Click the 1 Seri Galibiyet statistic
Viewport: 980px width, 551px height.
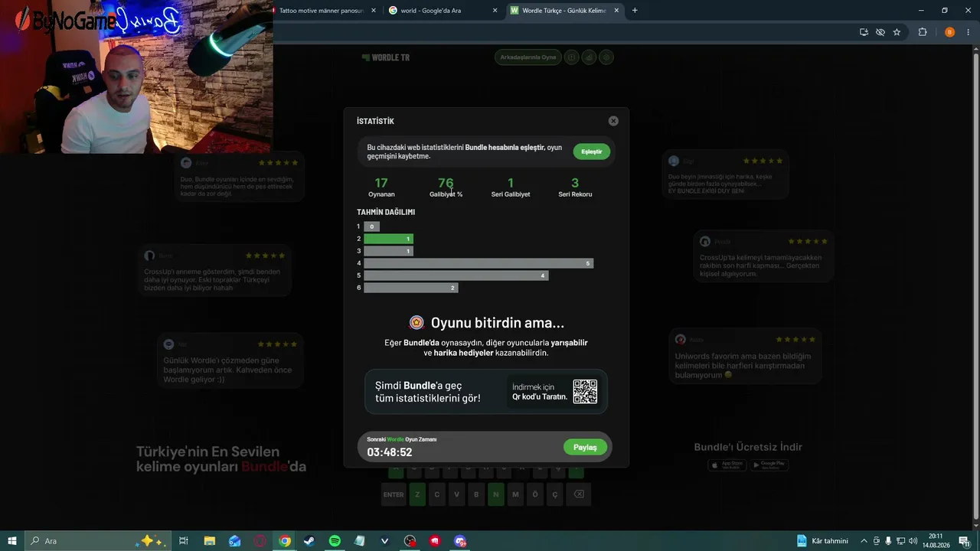point(511,187)
